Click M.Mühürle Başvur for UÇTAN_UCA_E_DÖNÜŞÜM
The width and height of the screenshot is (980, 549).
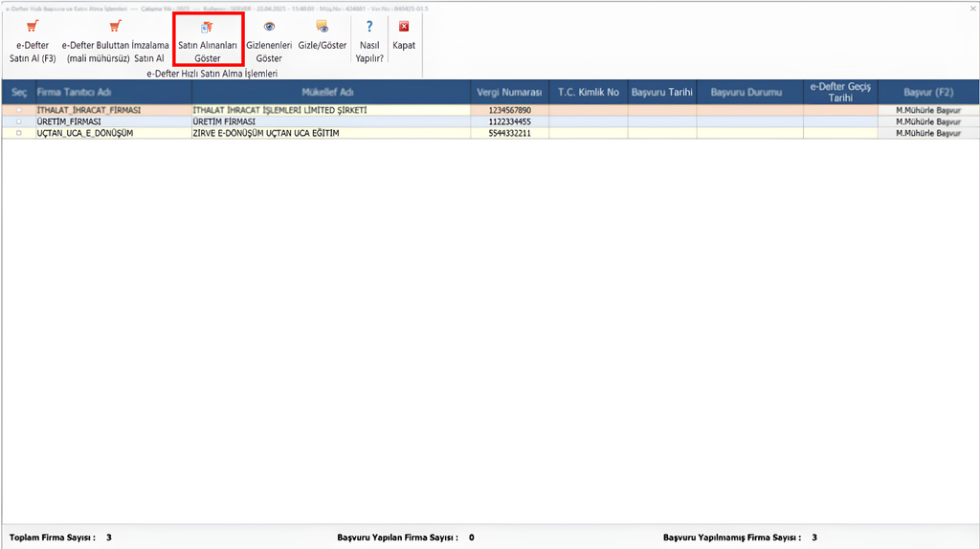[x=928, y=133]
